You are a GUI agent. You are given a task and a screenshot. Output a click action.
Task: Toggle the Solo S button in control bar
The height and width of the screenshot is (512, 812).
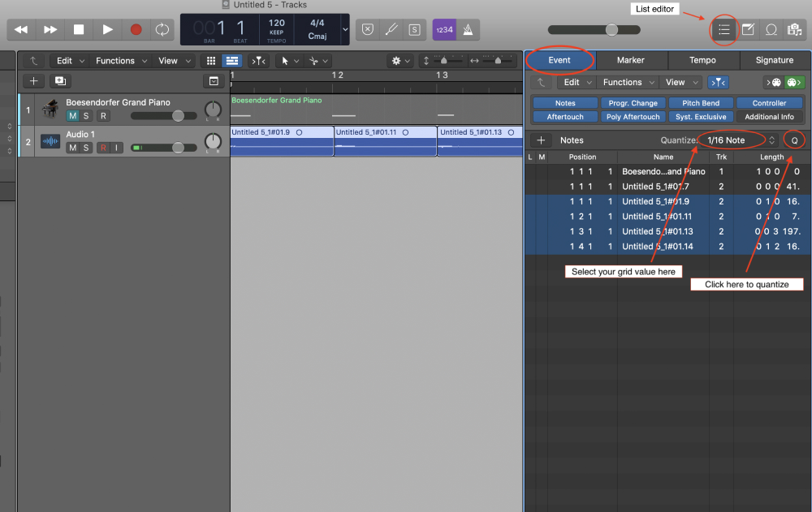click(415, 29)
